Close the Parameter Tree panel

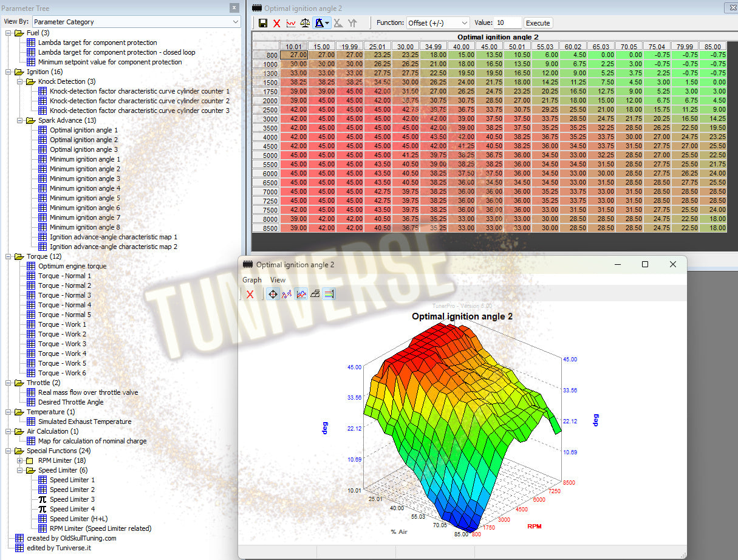tap(234, 8)
